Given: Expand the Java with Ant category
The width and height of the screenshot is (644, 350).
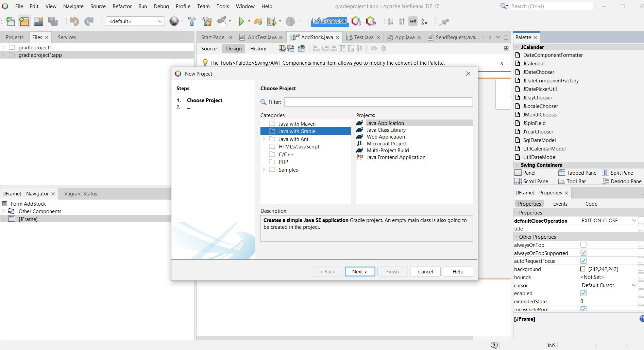Looking at the screenshot, I should (x=264, y=139).
